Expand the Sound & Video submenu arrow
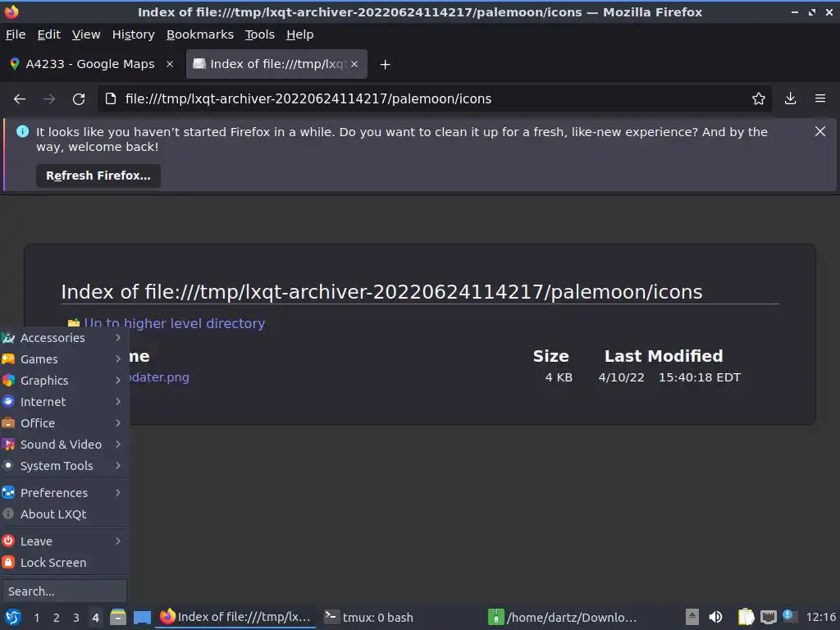 coord(118,445)
